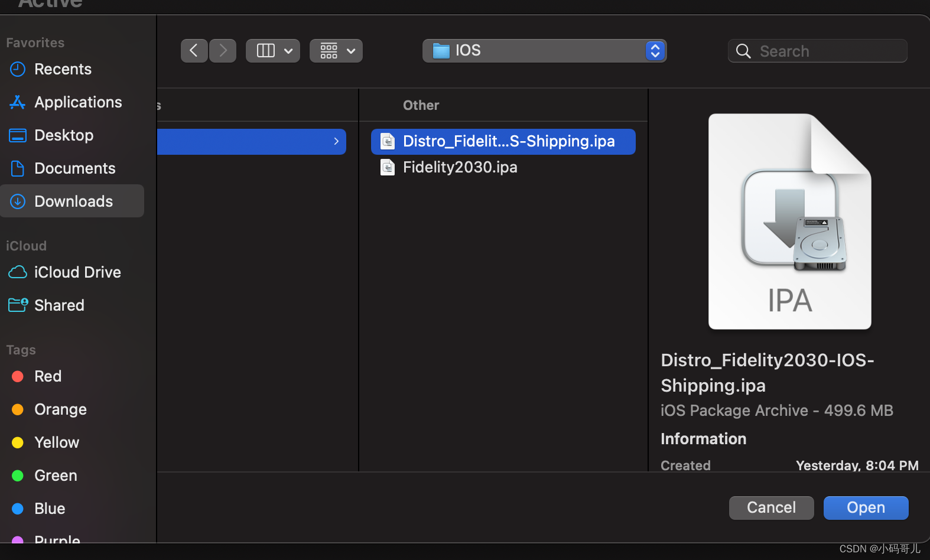The width and height of the screenshot is (930, 560).
Task: Click the yellow tag color dot
Action: (x=18, y=442)
